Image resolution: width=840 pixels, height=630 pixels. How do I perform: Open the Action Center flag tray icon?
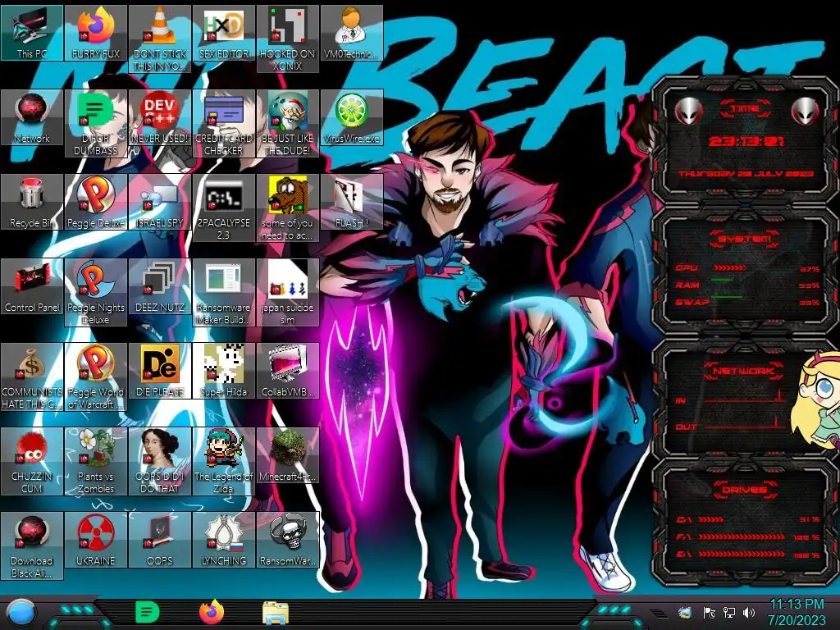(710, 612)
